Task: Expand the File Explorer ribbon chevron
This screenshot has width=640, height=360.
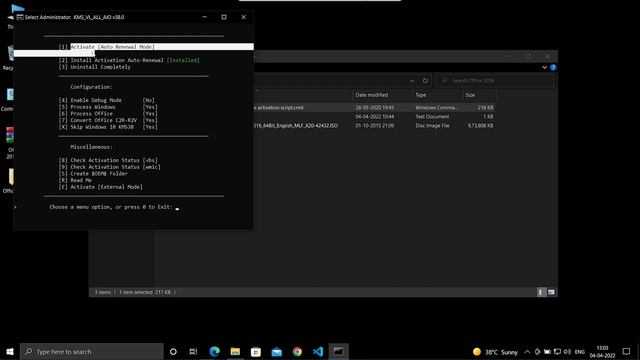Action: (544, 67)
